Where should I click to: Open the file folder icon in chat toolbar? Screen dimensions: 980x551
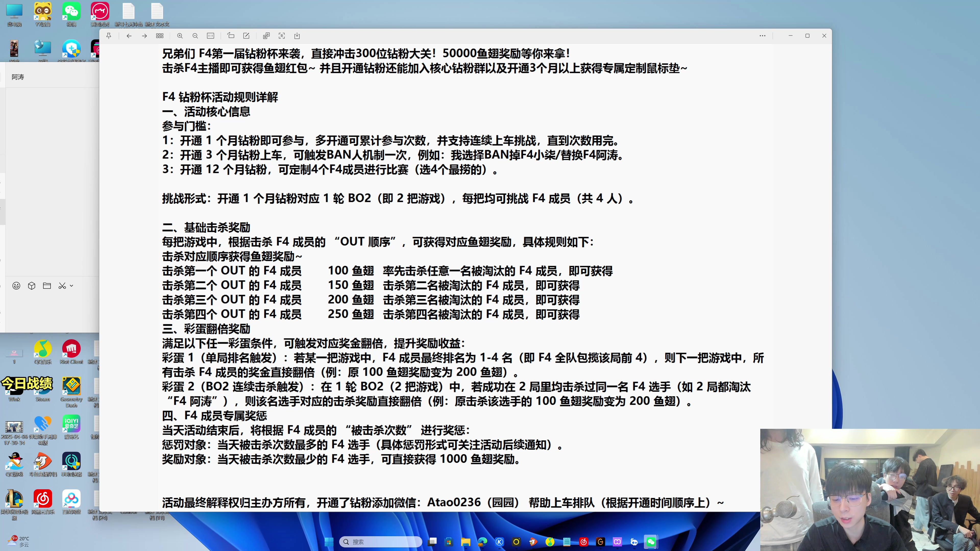click(x=47, y=286)
